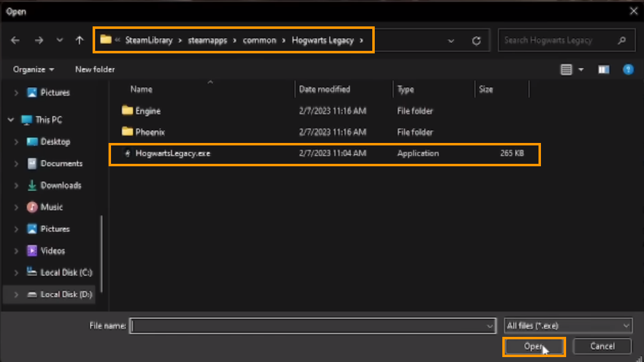Click the folder icon in address bar
Screen dimensions: 644x362
[x=106, y=39]
